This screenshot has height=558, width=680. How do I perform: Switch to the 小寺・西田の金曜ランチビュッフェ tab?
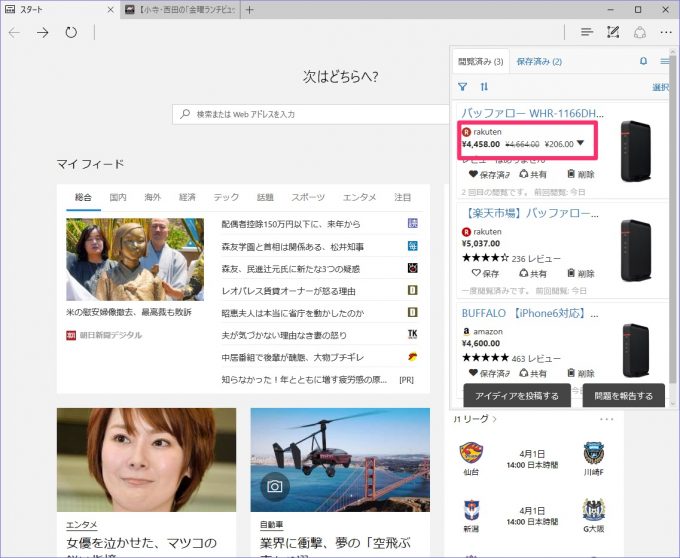point(181,10)
